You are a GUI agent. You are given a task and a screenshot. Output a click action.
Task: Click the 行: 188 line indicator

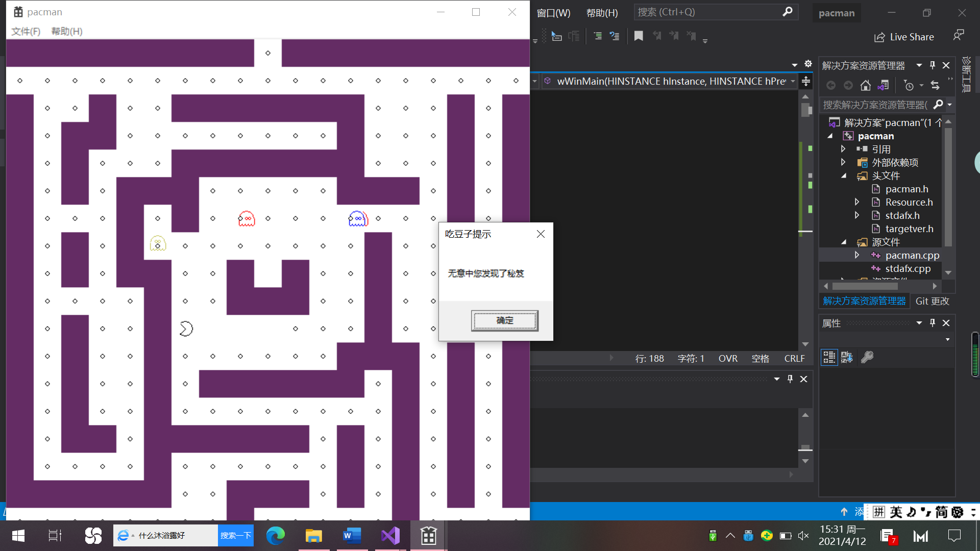649,359
